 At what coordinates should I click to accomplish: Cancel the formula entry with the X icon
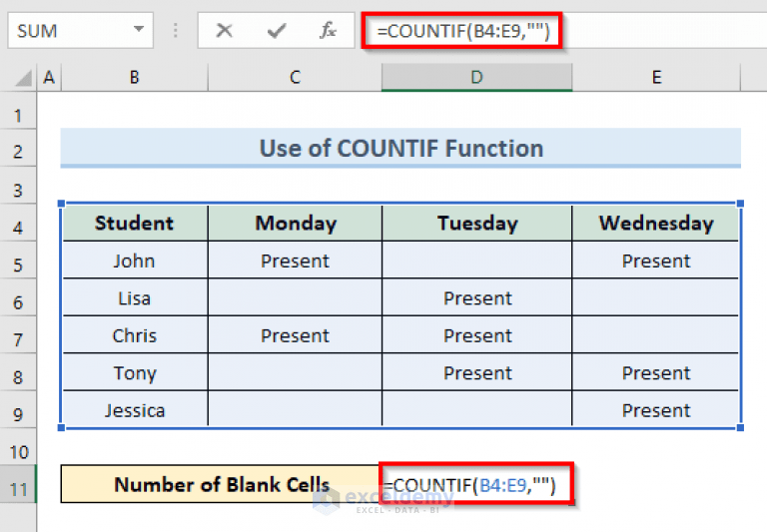point(224,30)
